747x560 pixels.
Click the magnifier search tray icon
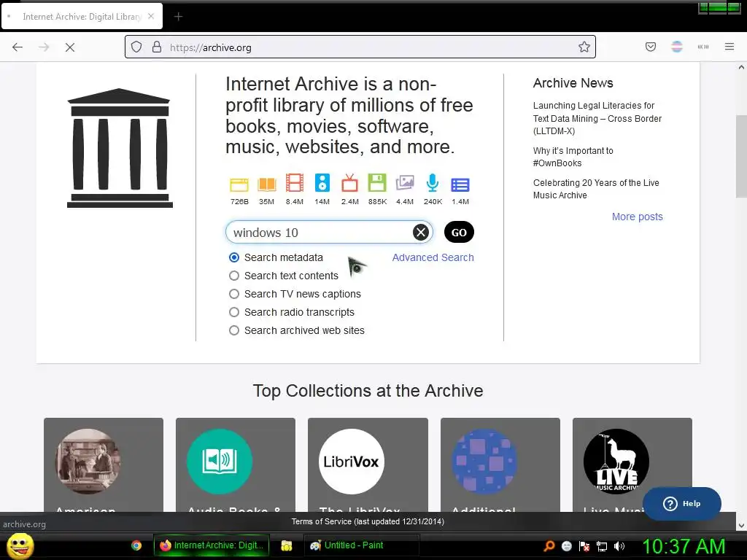pos(549,546)
